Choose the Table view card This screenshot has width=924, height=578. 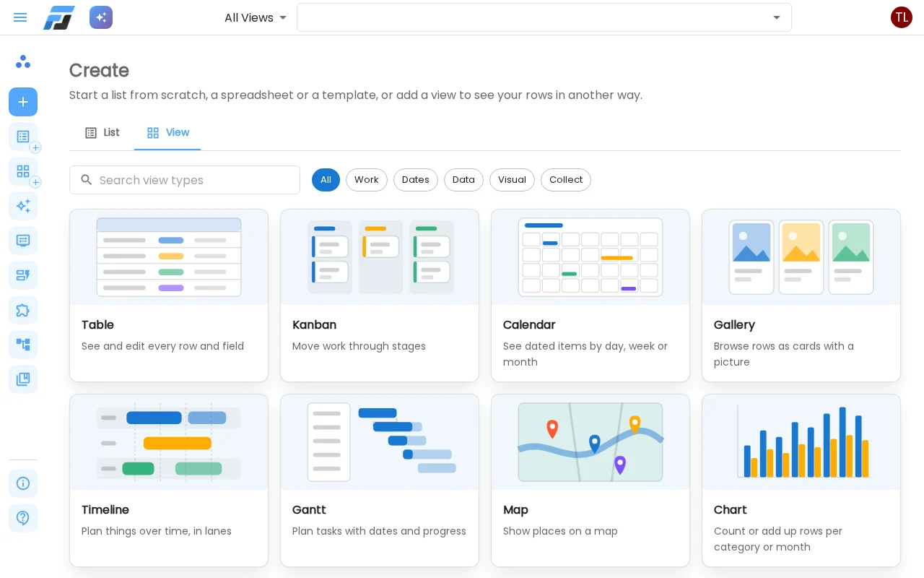click(x=169, y=296)
